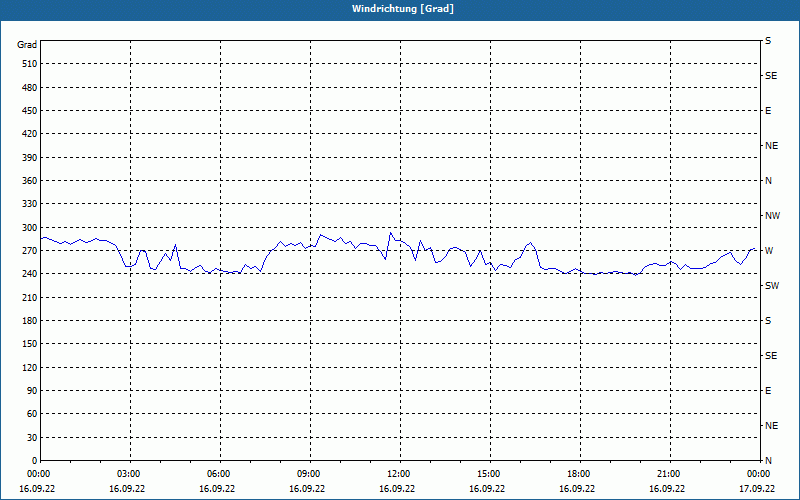The height and width of the screenshot is (500, 800).
Task: Select the 16.09.22 date under 12:00
Action: click(397, 489)
